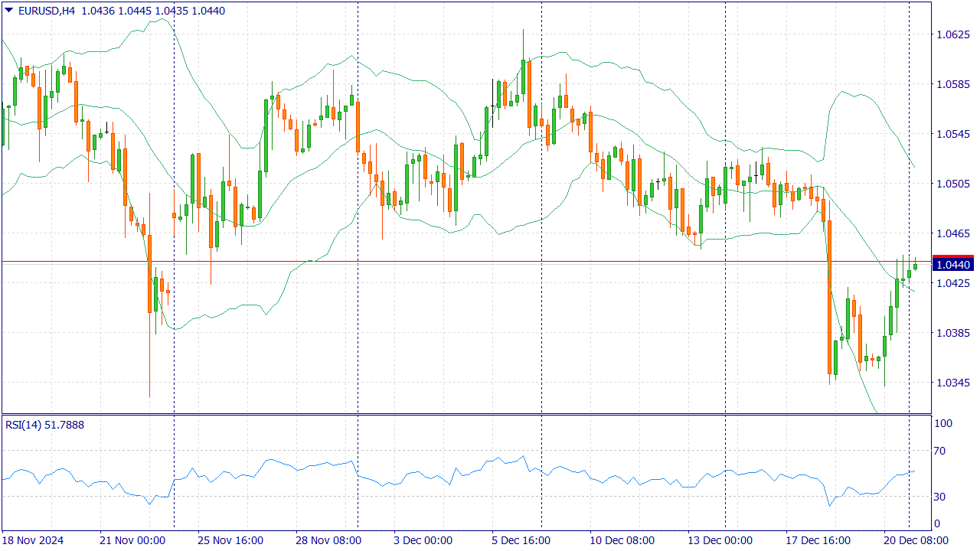The image size is (980, 551).
Task: Click the RSI scale value 0
Action: click(939, 523)
